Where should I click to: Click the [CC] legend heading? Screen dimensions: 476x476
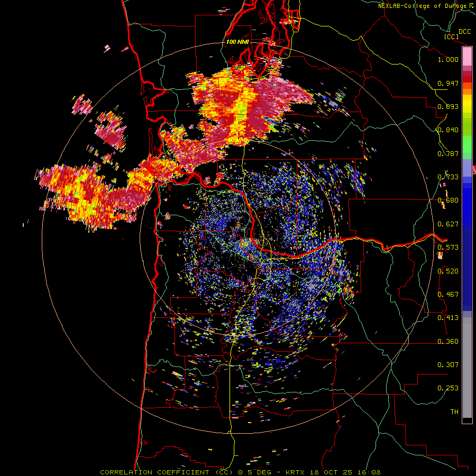click(x=451, y=36)
